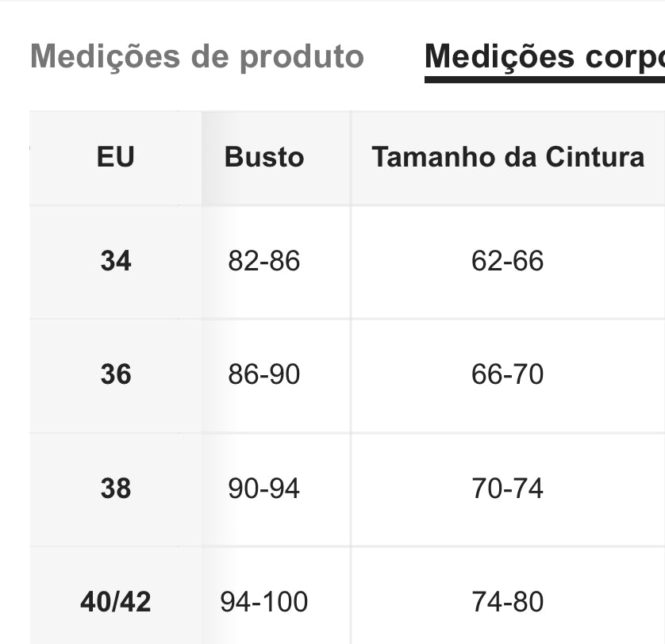Click the waist value 74-80
The width and height of the screenshot is (665, 644).
pyautogui.click(x=508, y=602)
